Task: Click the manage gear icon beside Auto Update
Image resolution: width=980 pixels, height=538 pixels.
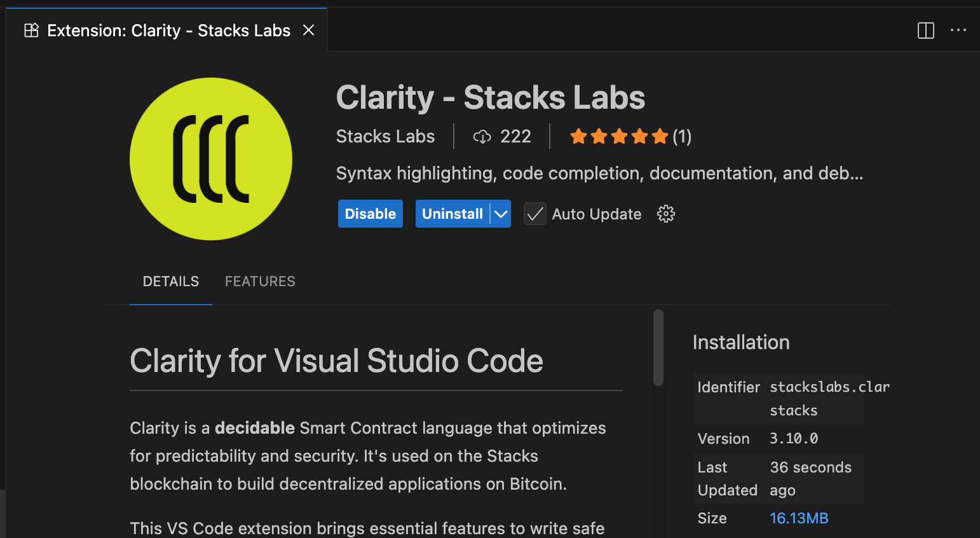Action: point(665,214)
